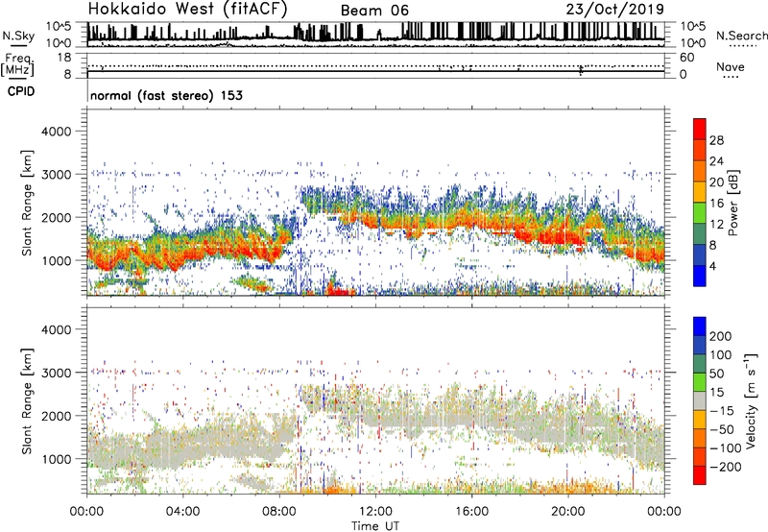Click "Slant Range [km]" beside the power panel

(28, 203)
